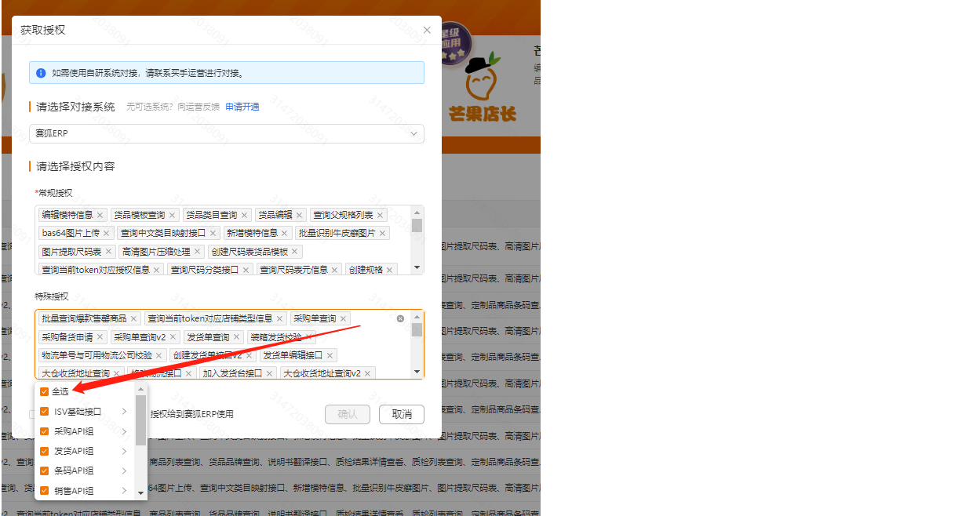Image resolution: width=980 pixels, height=516 pixels.
Task: Remove the 查询尺码表元信息 tag
Action: pyautogui.click(x=334, y=270)
